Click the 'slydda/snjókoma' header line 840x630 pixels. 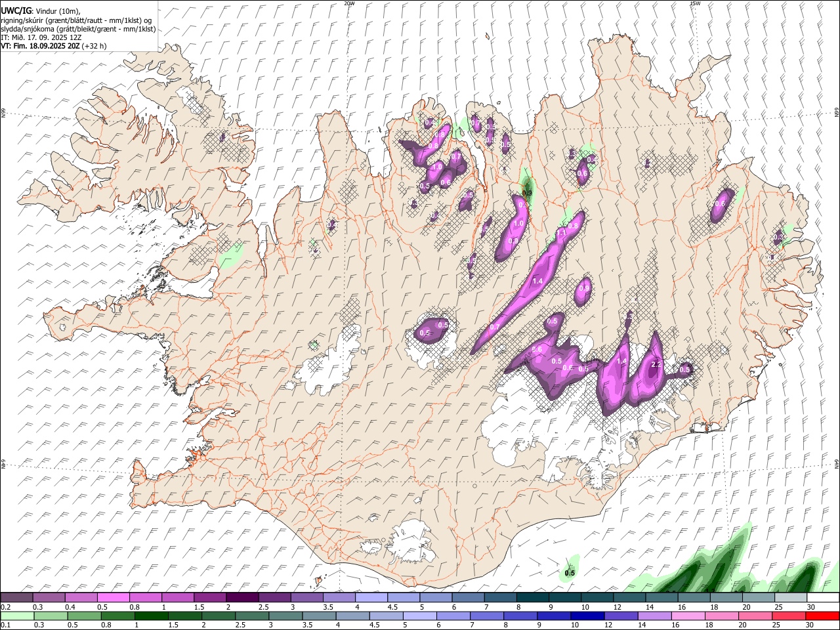pyautogui.click(x=78, y=28)
